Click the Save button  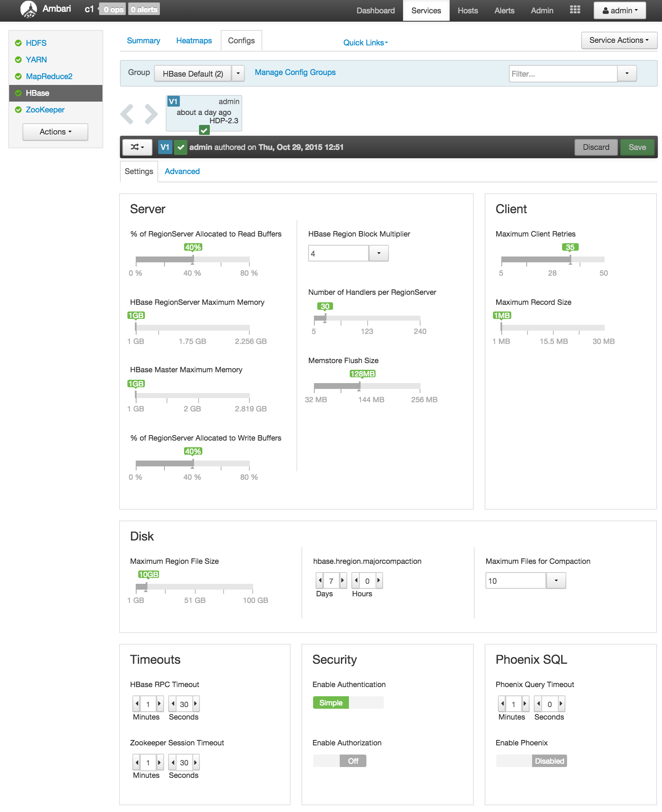(x=637, y=147)
